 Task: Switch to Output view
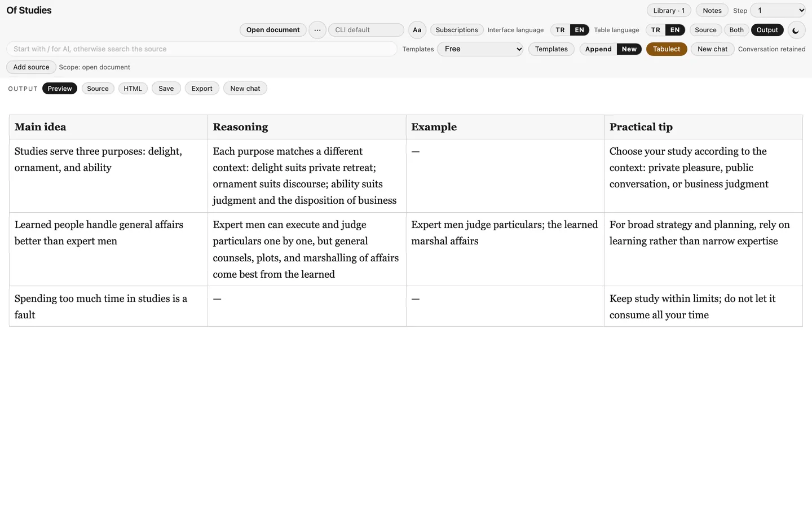click(767, 30)
